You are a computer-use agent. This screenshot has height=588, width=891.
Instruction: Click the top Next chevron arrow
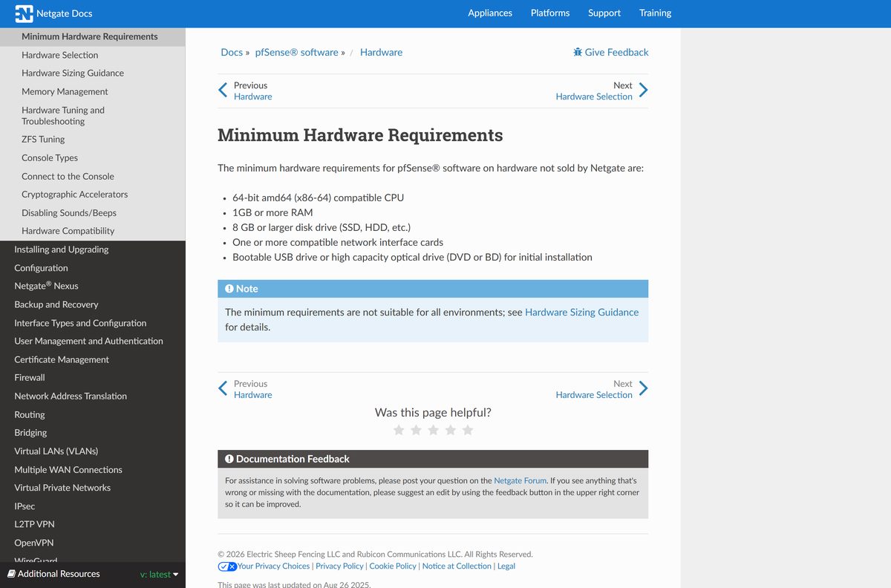[643, 91]
